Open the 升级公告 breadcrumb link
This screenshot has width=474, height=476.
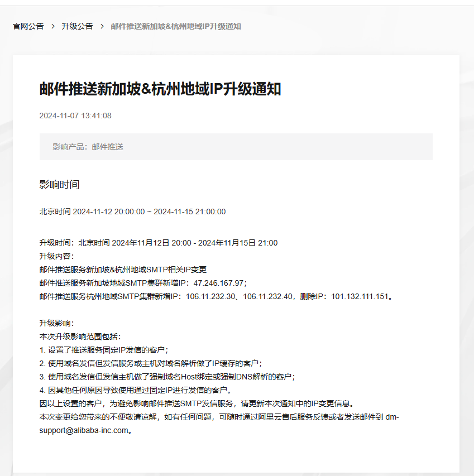click(77, 26)
